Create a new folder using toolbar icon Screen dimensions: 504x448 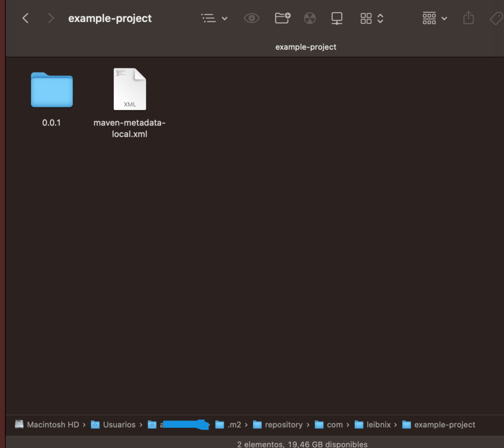(x=283, y=19)
